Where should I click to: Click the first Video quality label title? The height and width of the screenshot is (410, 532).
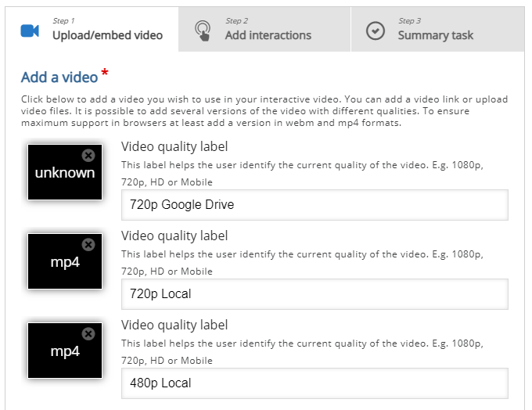click(174, 146)
